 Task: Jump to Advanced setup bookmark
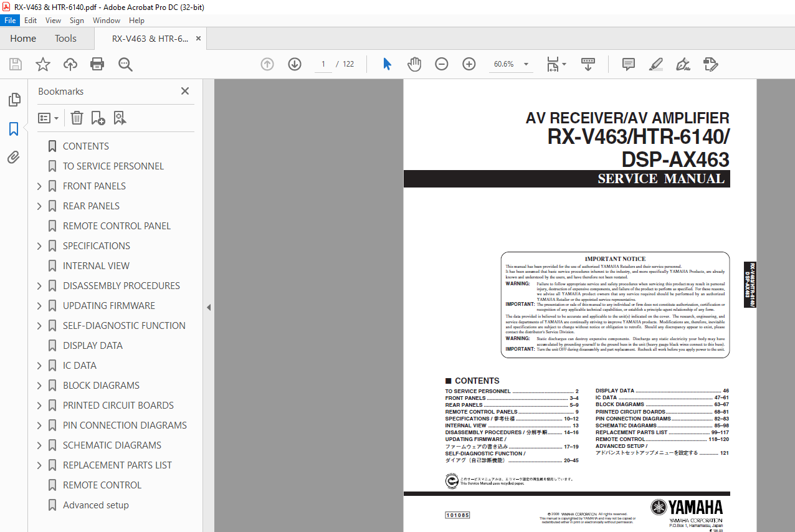[96, 505]
